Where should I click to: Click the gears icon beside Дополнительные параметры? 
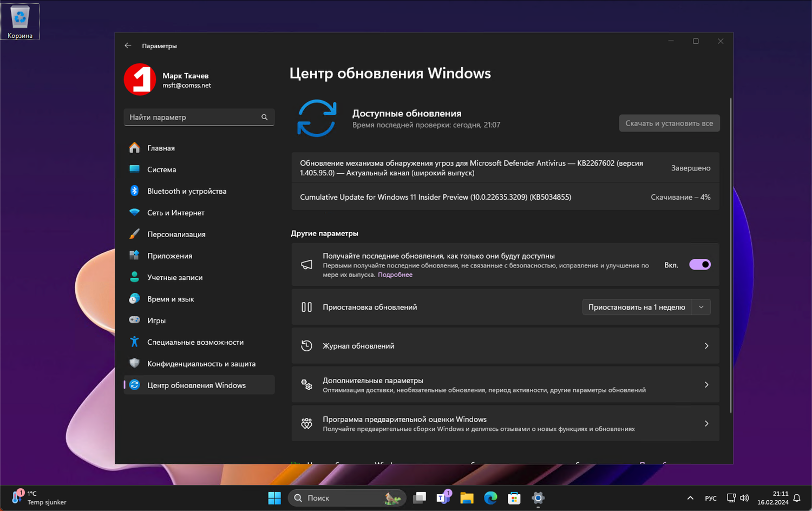pos(306,385)
